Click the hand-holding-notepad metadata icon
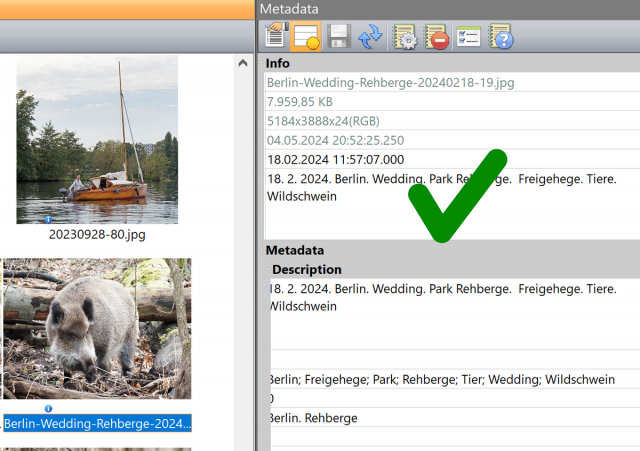 tap(276, 36)
